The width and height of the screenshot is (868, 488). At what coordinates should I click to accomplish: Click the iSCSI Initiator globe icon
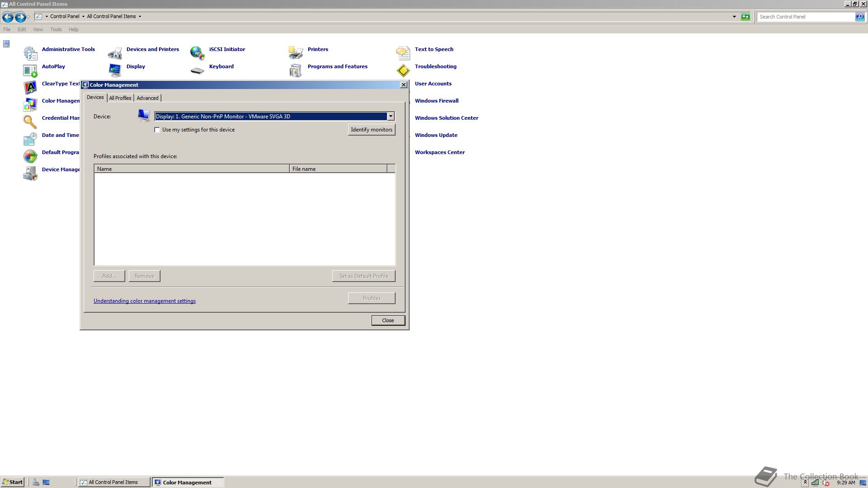[x=198, y=53]
